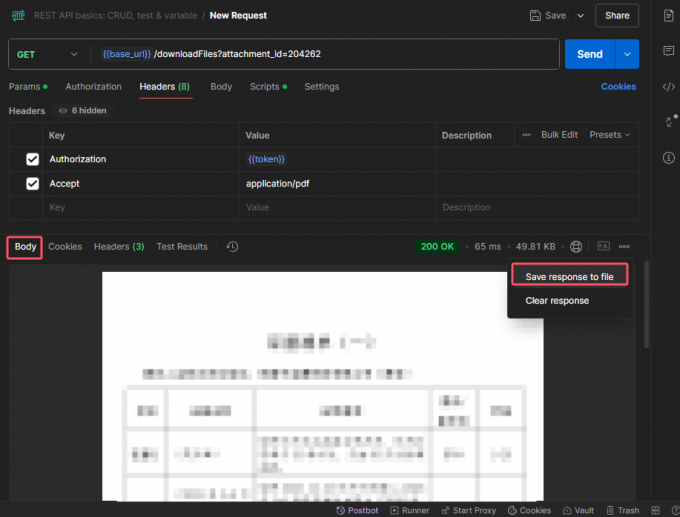Click Start Proxy in the status bar

click(468, 510)
